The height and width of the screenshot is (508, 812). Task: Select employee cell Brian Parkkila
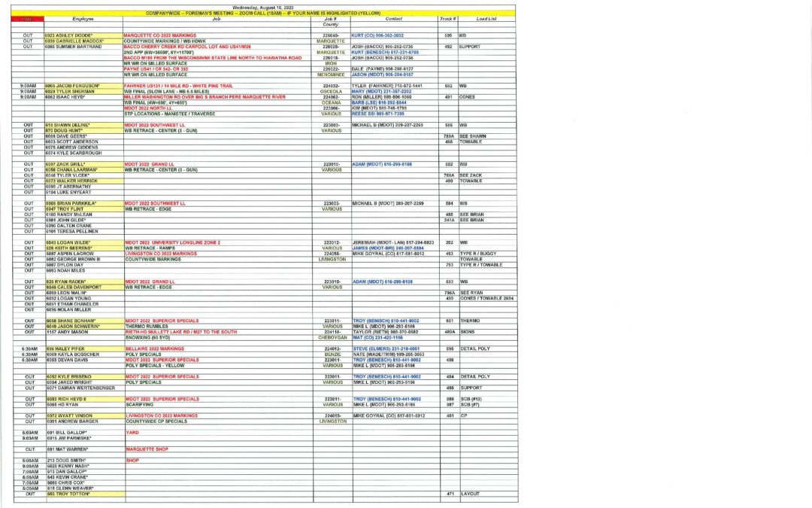coord(84,204)
